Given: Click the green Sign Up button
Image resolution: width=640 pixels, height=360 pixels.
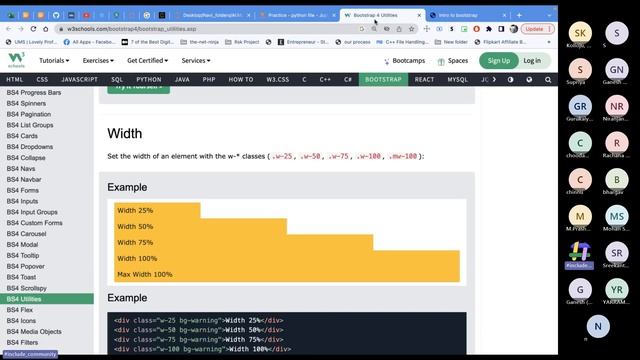Looking at the screenshot, I should 498,60.
